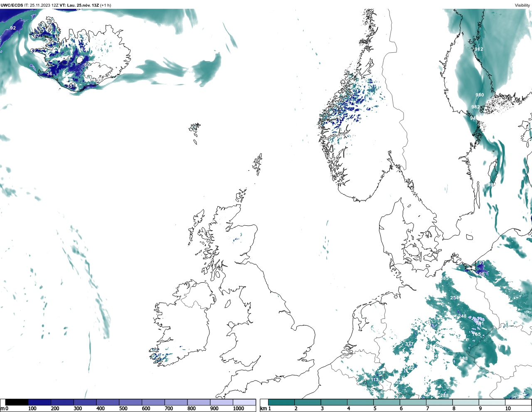
Task: Click the "UWC/ECDS" header label
Action: pos(12,5)
